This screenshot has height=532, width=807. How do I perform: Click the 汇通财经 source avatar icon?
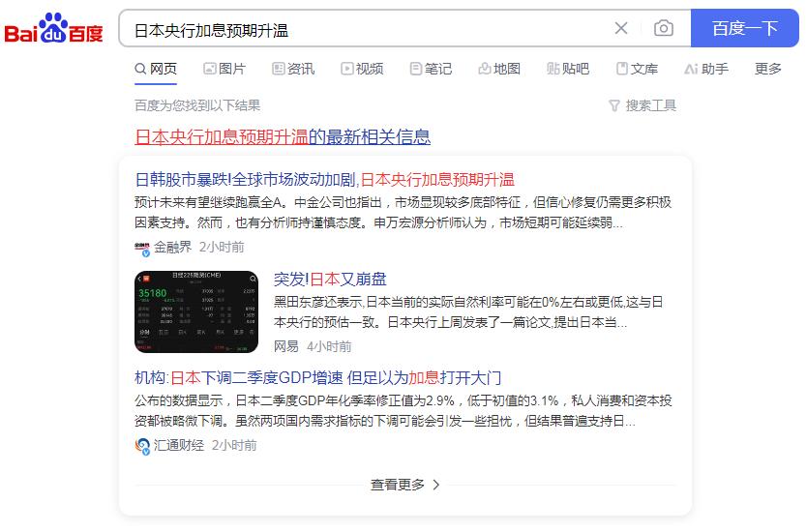142,446
